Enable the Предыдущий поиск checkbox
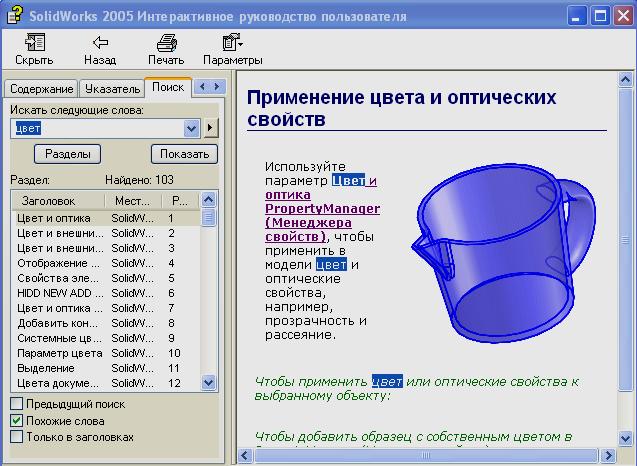 pyautogui.click(x=17, y=404)
